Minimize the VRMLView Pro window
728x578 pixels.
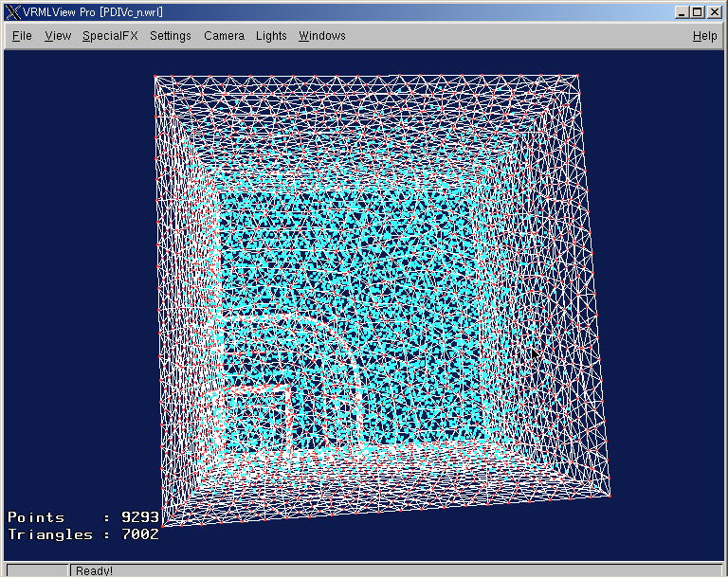[x=682, y=12]
